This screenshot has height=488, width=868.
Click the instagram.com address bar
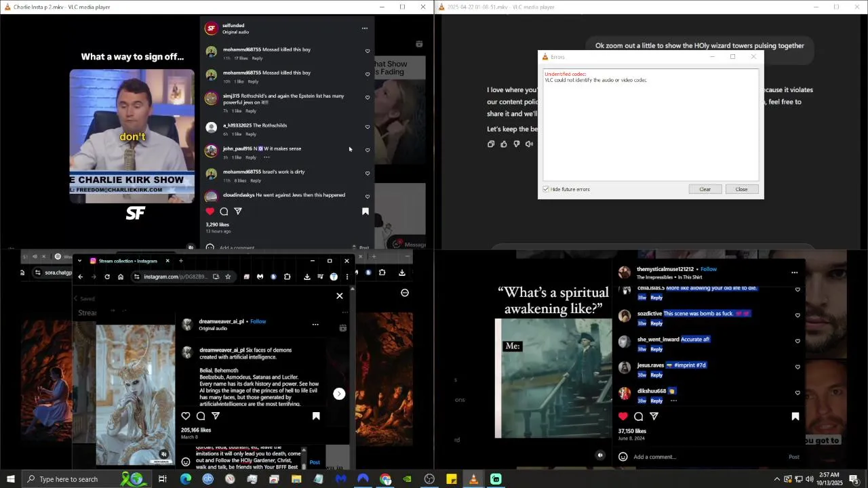(175, 277)
